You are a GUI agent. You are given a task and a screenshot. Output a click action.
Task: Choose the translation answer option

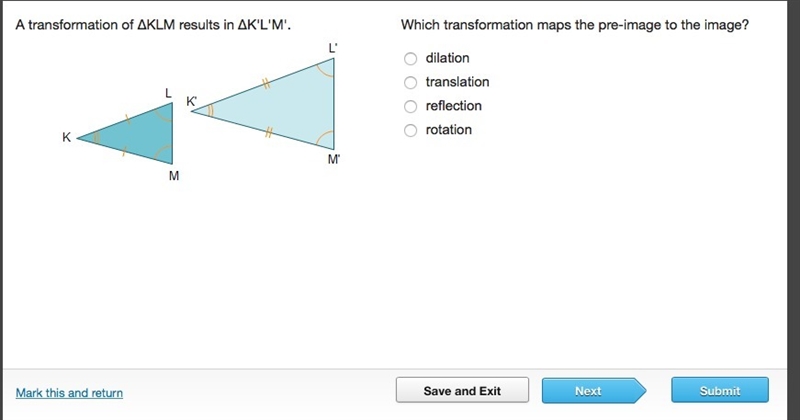tap(411, 82)
